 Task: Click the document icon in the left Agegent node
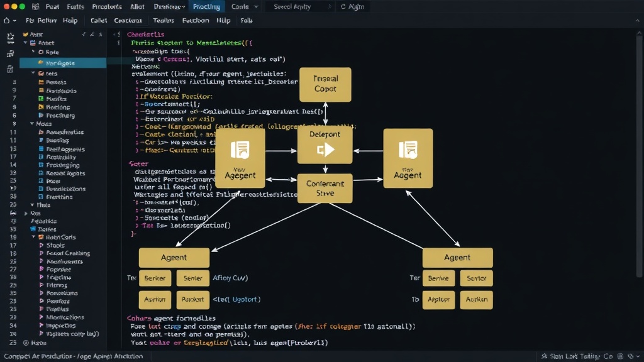pos(240,150)
